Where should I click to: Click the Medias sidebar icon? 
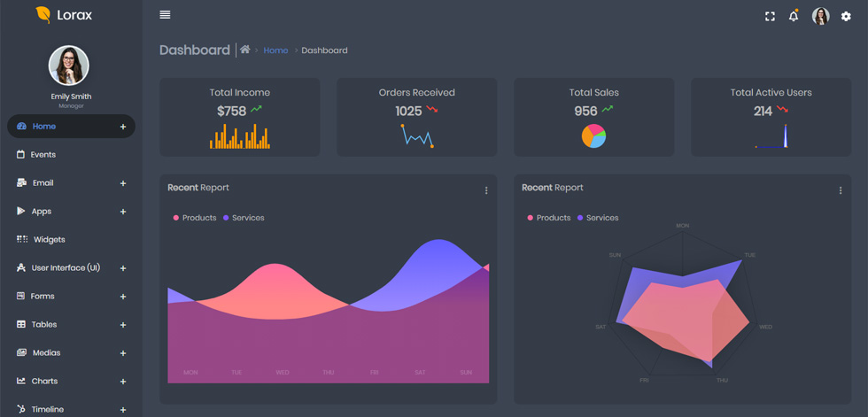tap(21, 352)
